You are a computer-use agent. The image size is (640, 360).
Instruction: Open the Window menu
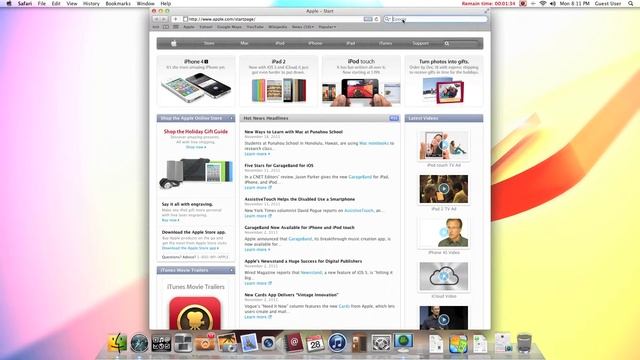[x=145, y=3]
